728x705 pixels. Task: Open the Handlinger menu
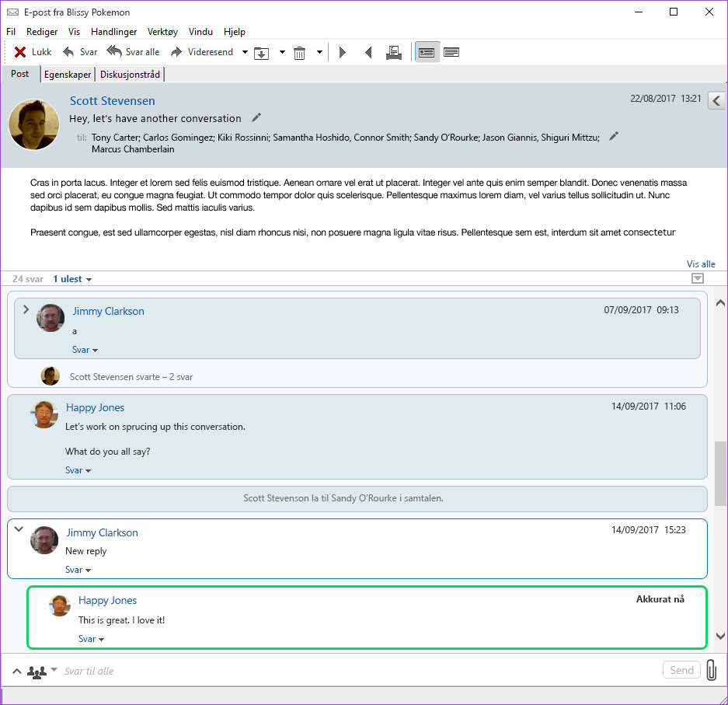click(x=113, y=32)
